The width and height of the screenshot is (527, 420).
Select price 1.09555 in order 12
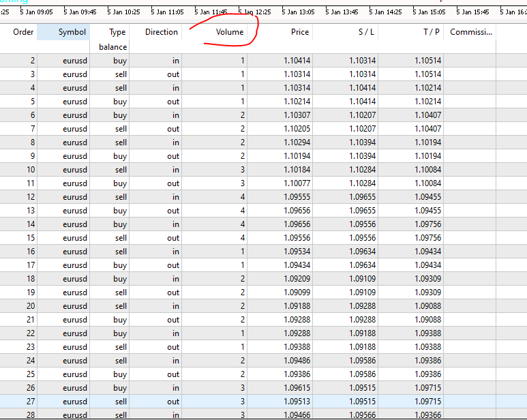(297, 197)
